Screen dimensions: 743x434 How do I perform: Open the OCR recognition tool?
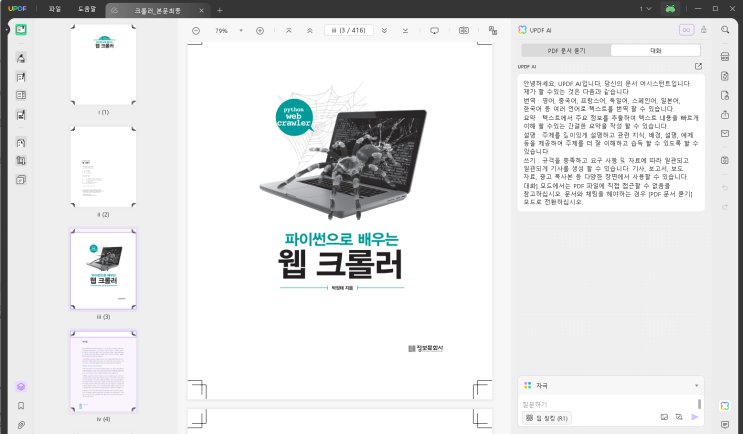(x=725, y=57)
